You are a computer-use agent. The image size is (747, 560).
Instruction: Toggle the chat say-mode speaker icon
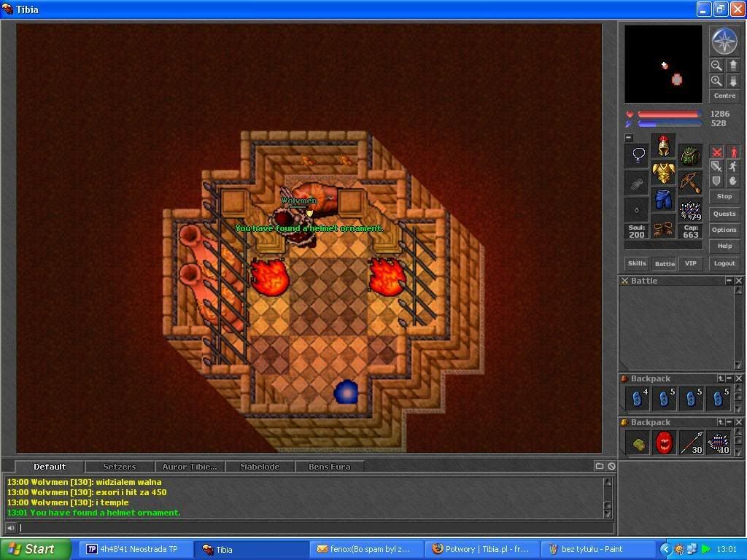pyautogui.click(x=10, y=528)
